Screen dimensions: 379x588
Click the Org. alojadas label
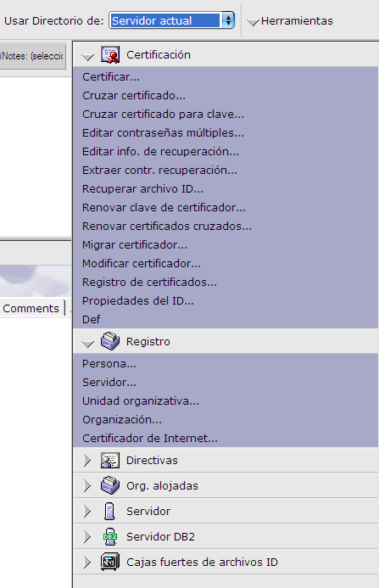(x=162, y=485)
